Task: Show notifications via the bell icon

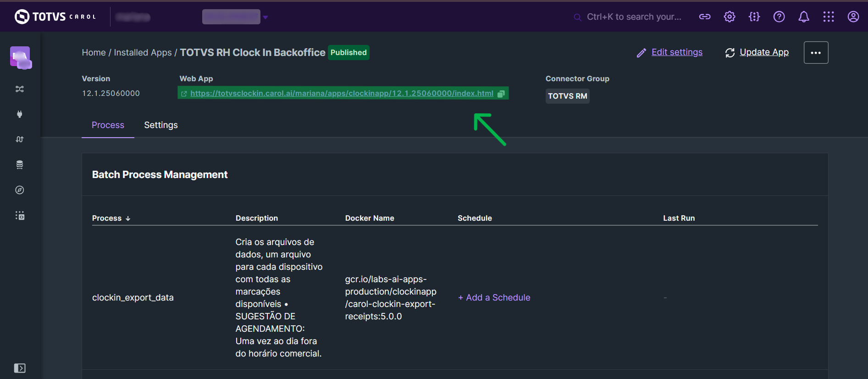Action: tap(804, 17)
